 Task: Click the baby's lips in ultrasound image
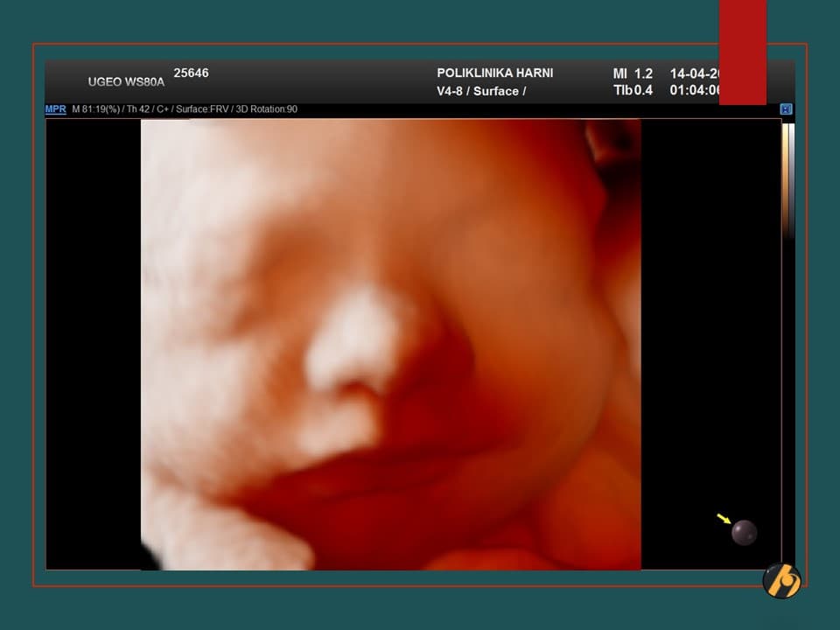coord(350,472)
